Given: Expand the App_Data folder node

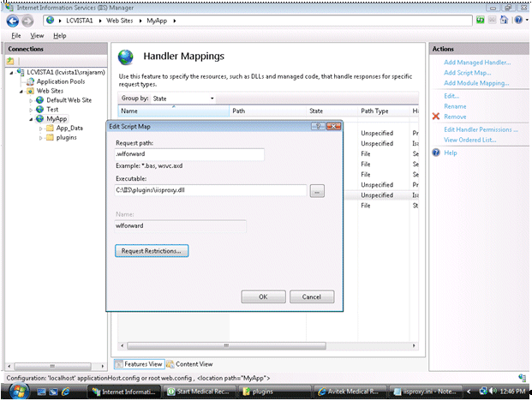Looking at the screenshot, I should 41,129.
